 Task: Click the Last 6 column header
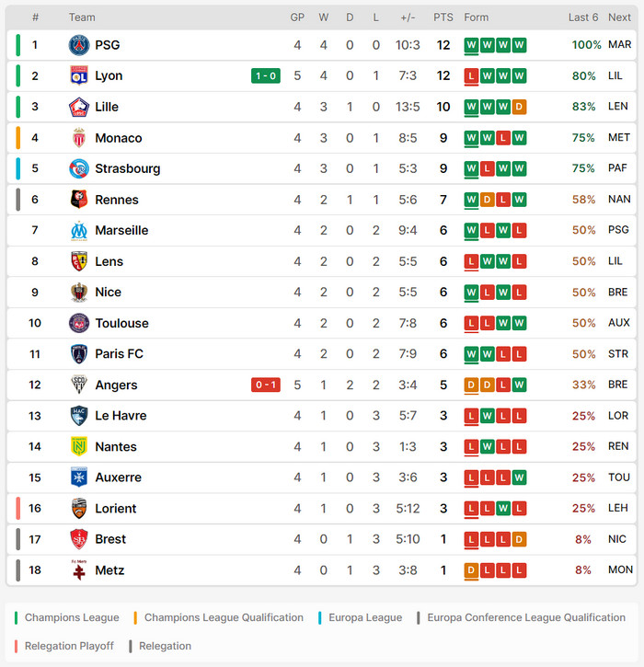click(x=583, y=17)
